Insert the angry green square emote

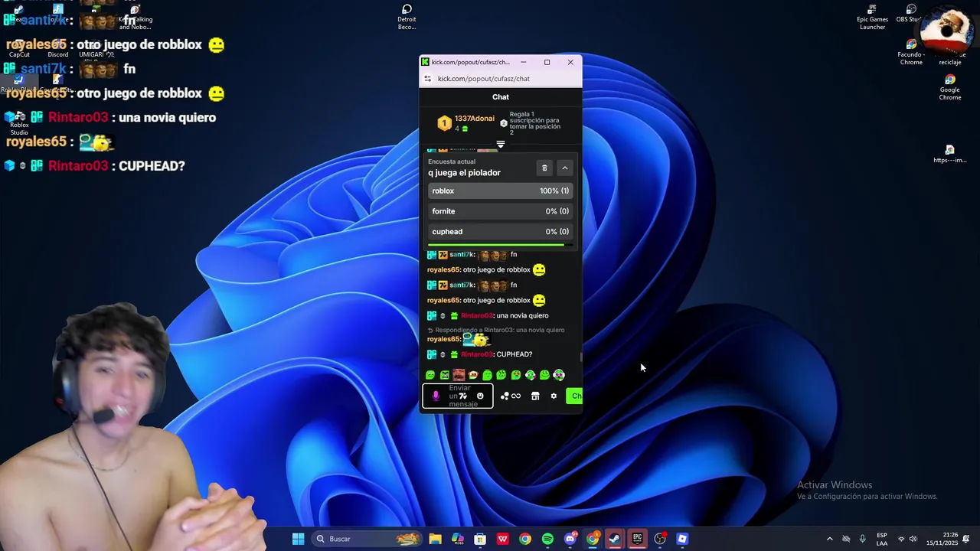(444, 375)
